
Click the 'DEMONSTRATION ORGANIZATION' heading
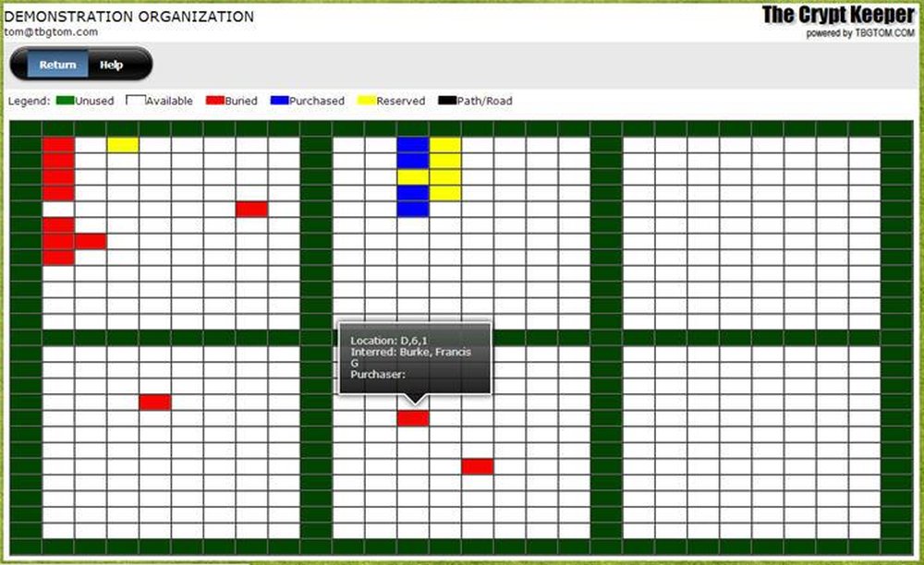pyautogui.click(x=129, y=17)
